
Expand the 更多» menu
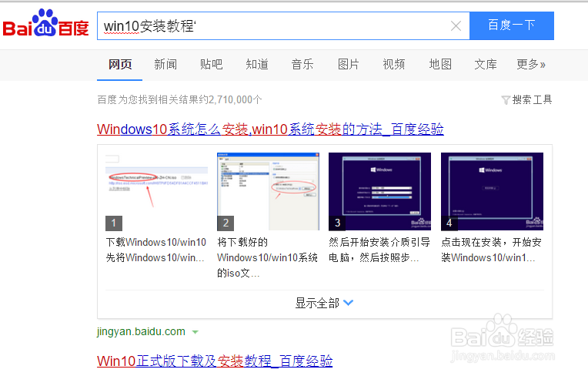[531, 65]
